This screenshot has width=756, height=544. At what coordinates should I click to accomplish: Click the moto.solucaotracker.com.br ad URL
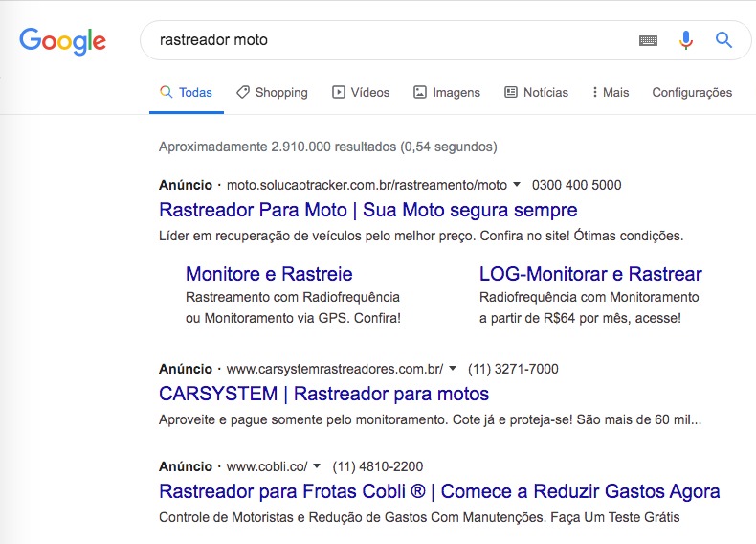pos(367,185)
